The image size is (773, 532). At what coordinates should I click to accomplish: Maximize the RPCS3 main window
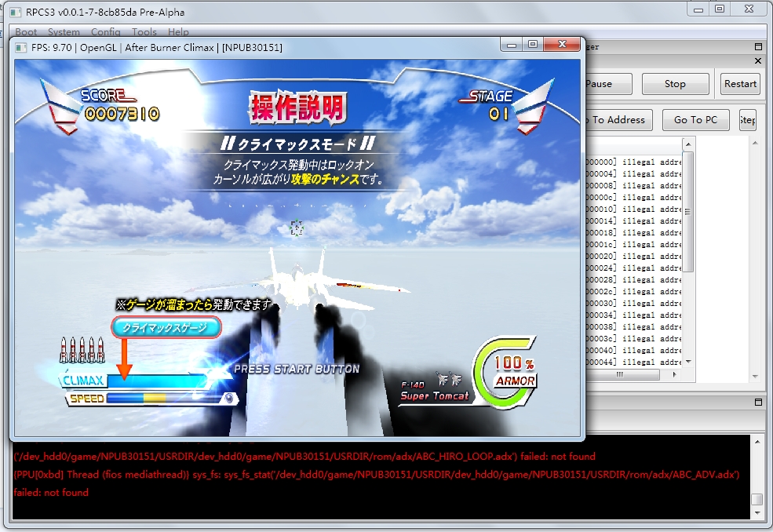coord(720,9)
